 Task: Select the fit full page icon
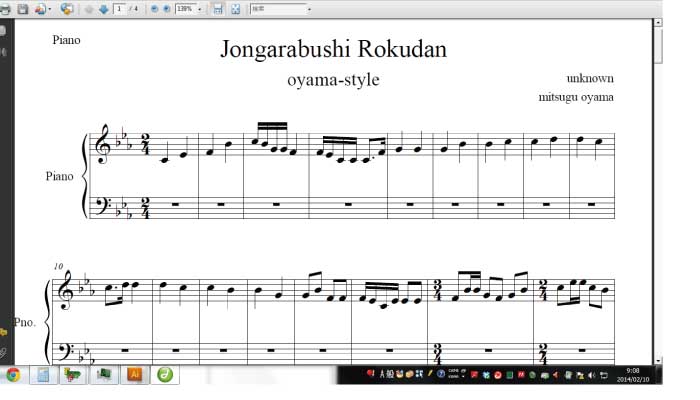click(236, 9)
